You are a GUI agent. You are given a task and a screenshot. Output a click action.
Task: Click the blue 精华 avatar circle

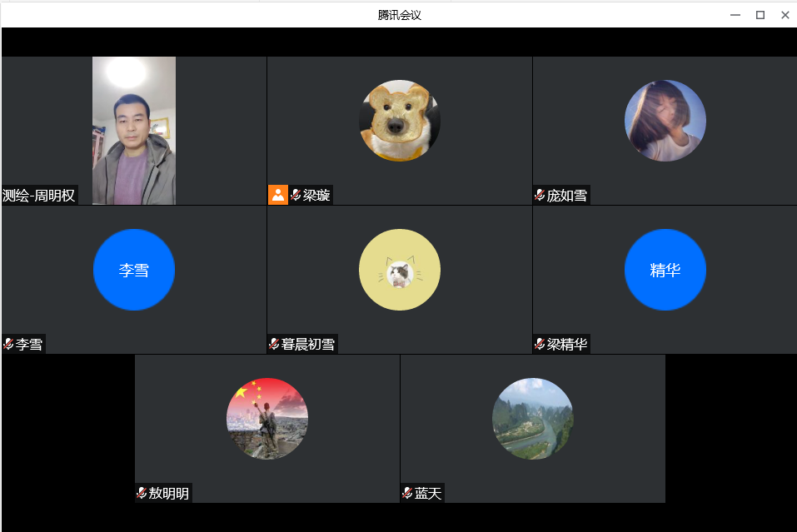click(665, 270)
